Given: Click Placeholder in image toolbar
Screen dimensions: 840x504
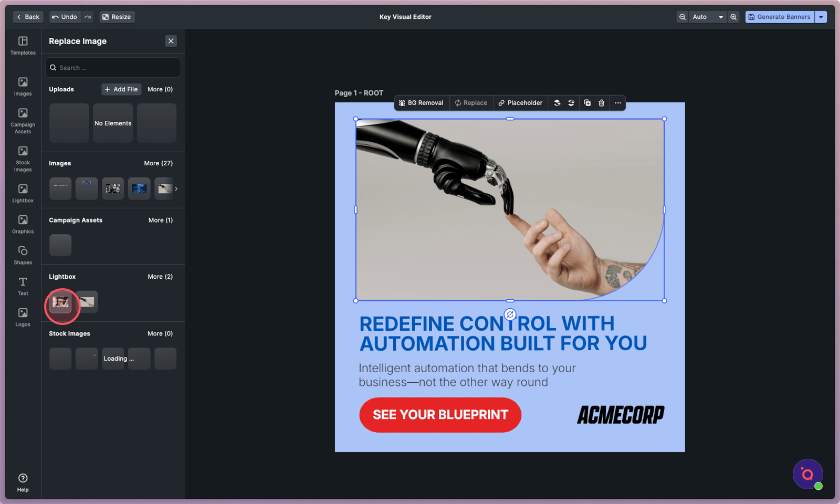Looking at the screenshot, I should pyautogui.click(x=520, y=103).
